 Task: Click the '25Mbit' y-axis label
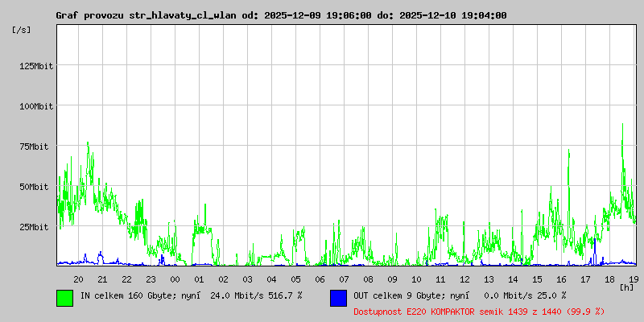(x=34, y=227)
